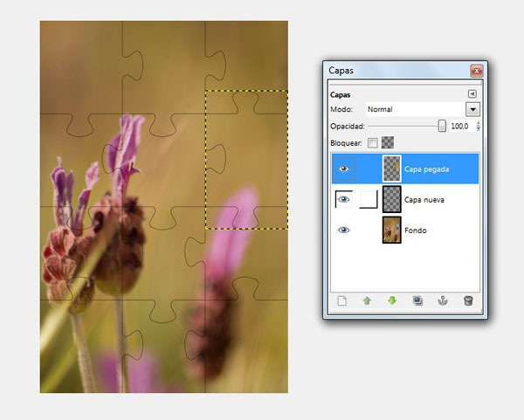The height and width of the screenshot is (420, 524).
Task: Toggle the link box of Capa nueva
Action: 369,199
